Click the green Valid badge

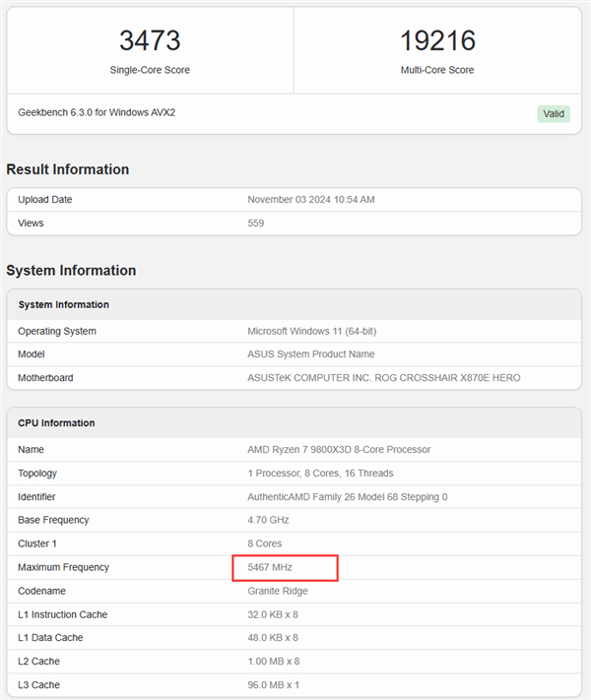(554, 113)
